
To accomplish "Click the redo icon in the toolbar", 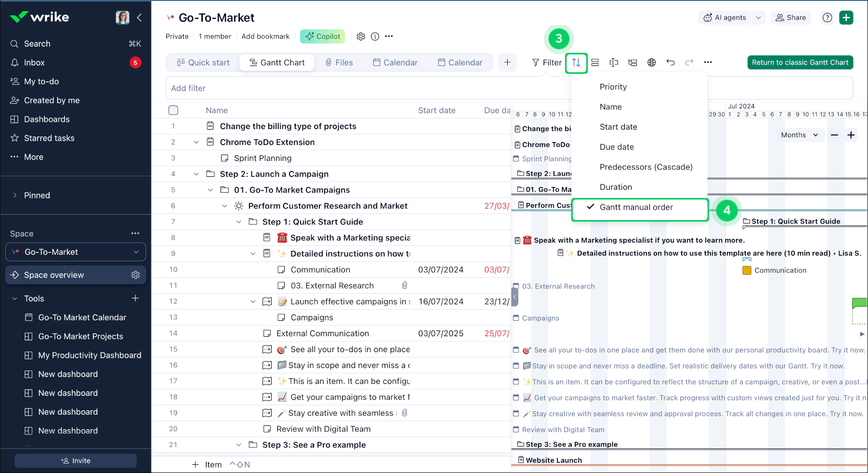I will 689,62.
